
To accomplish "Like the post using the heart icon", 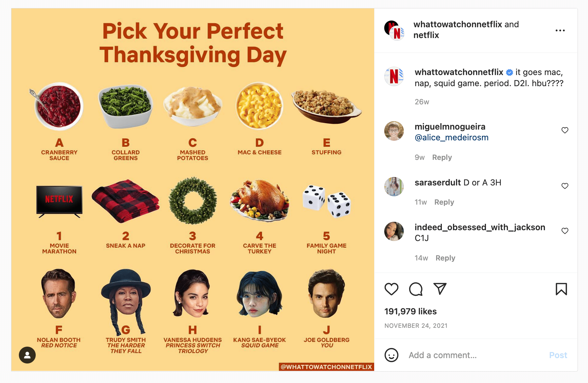I will point(391,289).
